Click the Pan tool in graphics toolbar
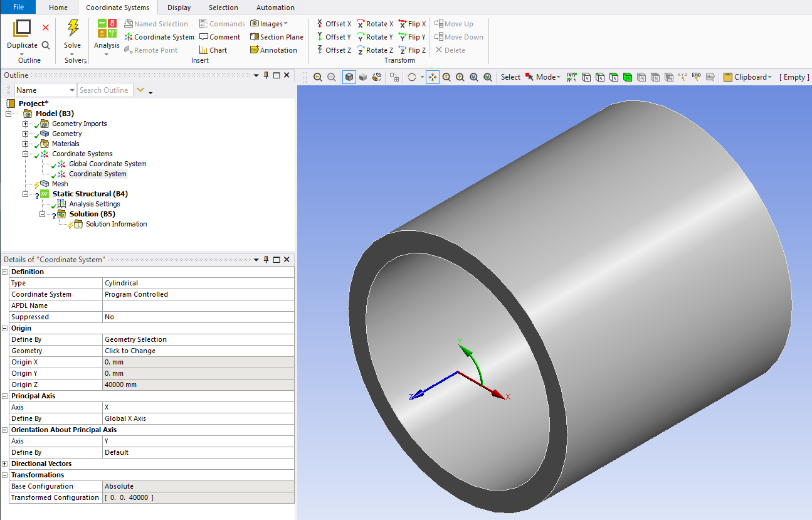Screen dimensions: 812x520 click(x=433, y=77)
